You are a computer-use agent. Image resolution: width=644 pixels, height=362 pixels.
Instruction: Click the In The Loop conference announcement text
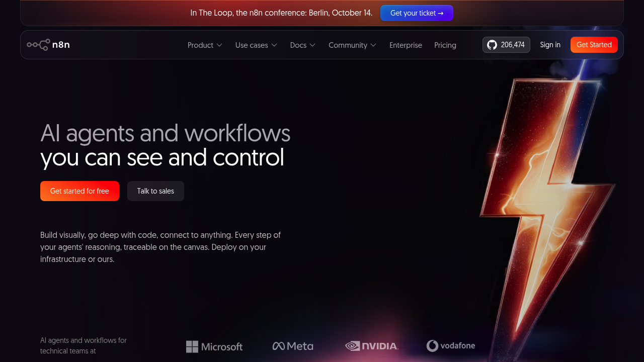(281, 13)
